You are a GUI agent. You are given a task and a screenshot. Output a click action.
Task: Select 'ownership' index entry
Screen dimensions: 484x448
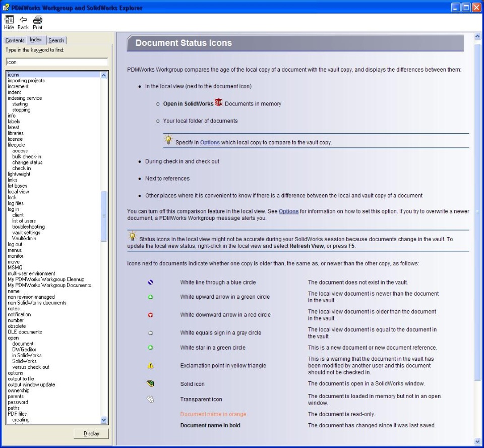click(x=19, y=390)
